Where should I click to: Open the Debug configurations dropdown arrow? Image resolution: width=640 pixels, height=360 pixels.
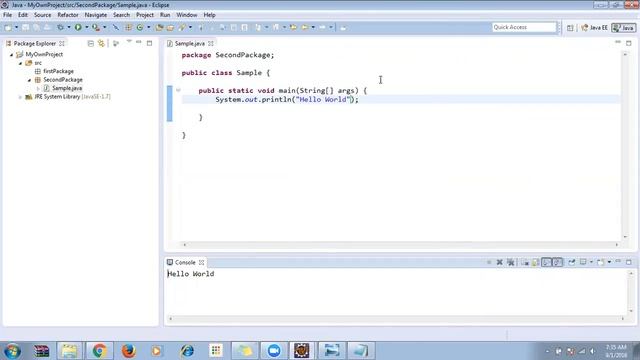click(69, 27)
